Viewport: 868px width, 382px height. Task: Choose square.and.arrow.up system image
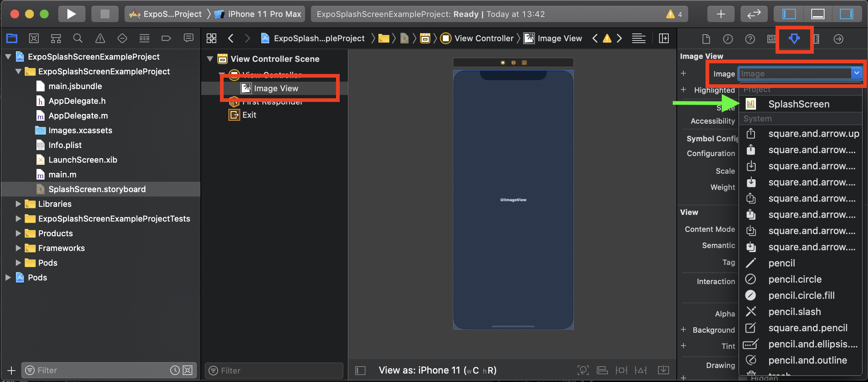coord(801,134)
